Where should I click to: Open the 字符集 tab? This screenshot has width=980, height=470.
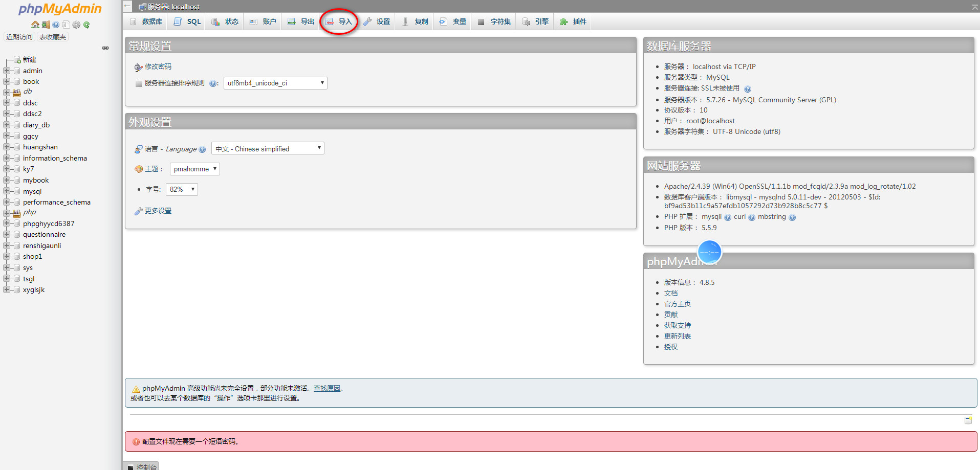point(494,21)
